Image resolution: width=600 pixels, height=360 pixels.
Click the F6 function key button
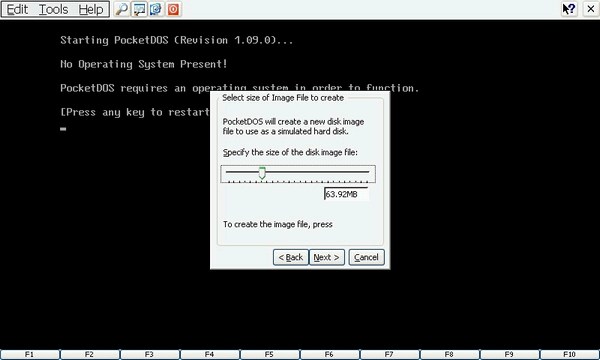(x=329, y=354)
